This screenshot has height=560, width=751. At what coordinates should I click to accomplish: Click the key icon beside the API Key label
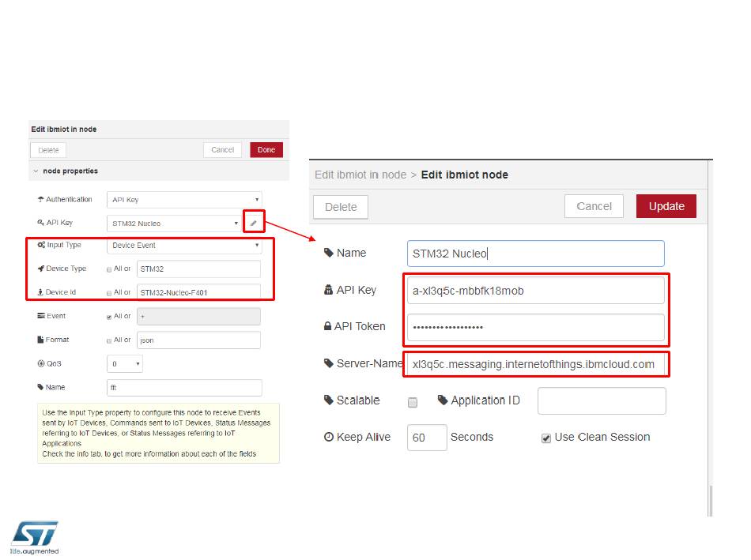[x=40, y=223]
